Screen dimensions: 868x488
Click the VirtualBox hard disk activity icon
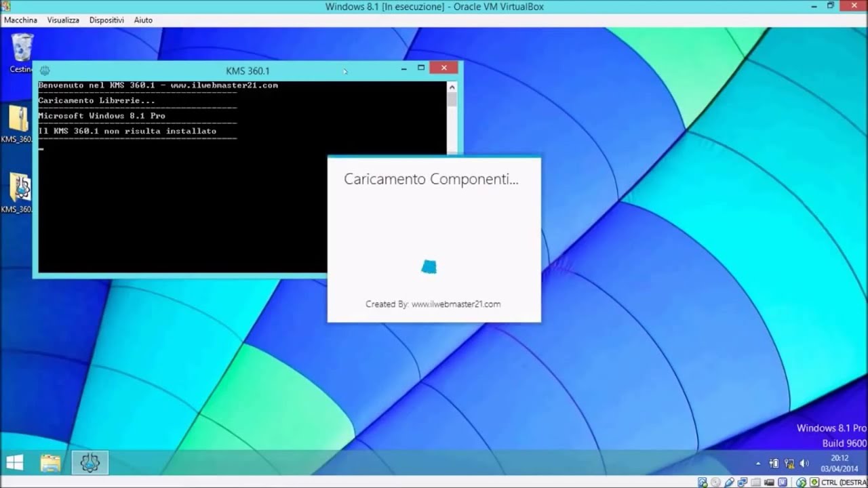(703, 483)
